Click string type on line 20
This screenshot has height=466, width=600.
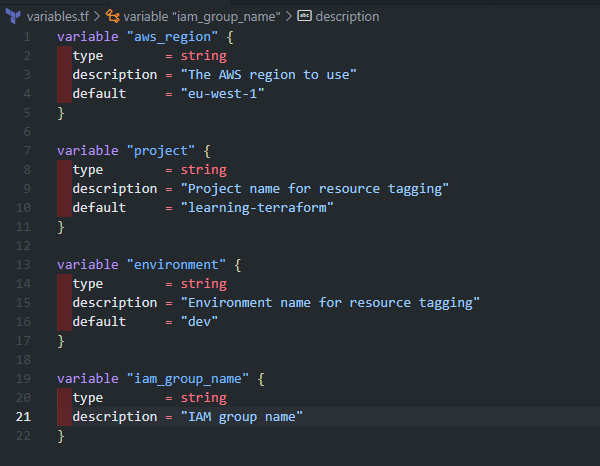coord(204,398)
